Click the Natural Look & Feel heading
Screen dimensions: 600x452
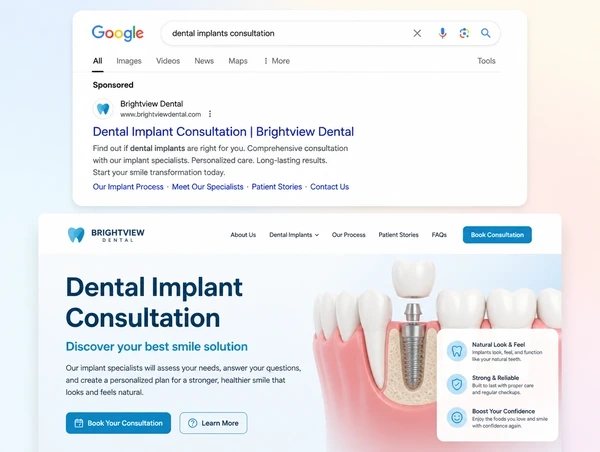pos(498,344)
